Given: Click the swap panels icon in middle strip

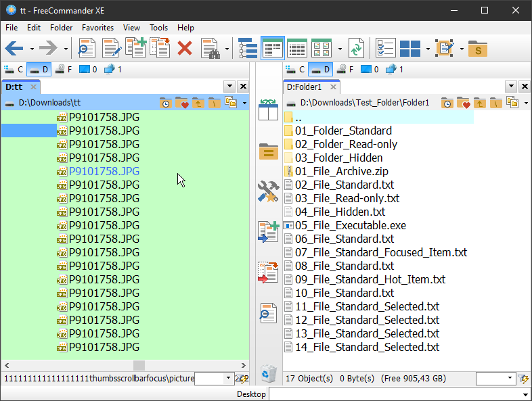Looking at the screenshot, I should (x=269, y=111).
